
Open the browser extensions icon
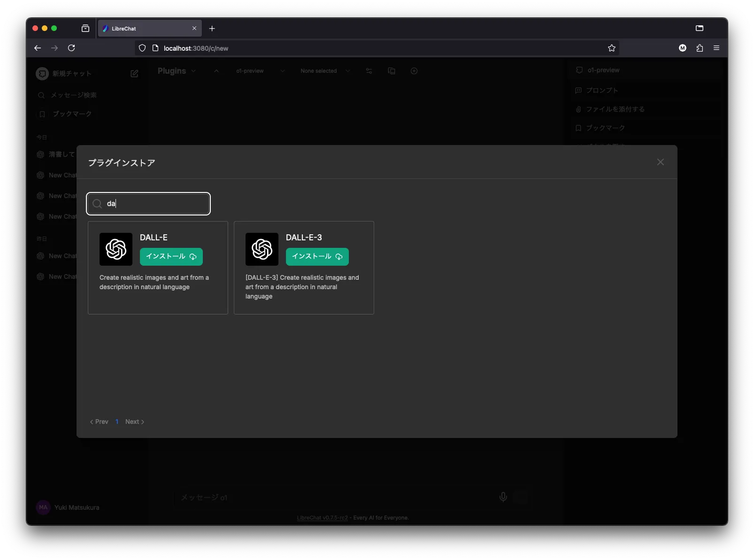tap(700, 48)
